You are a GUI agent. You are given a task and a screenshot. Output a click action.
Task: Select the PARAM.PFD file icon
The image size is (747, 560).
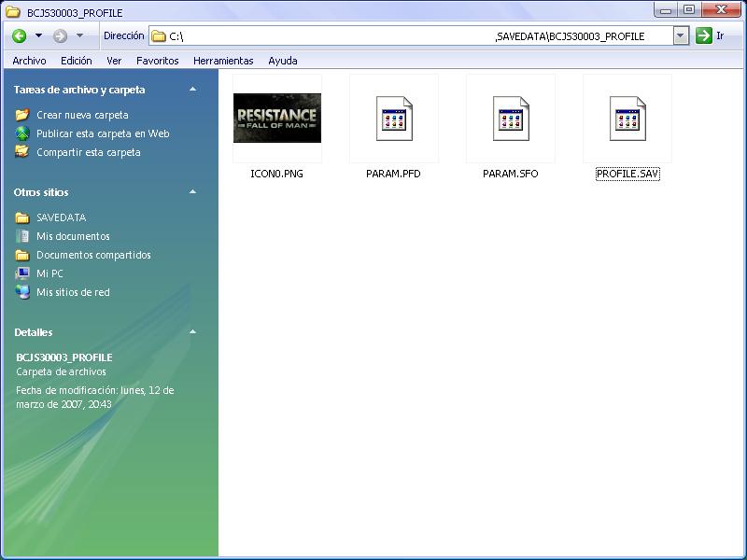tap(393, 119)
